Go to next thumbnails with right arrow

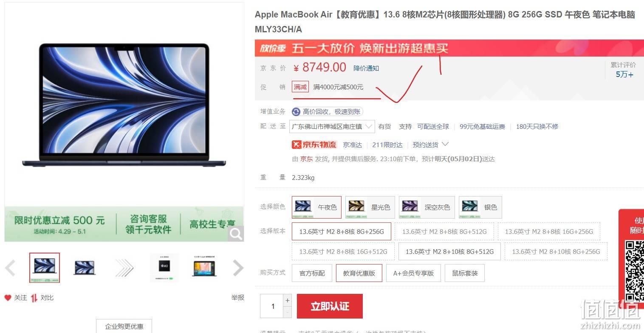point(238,268)
